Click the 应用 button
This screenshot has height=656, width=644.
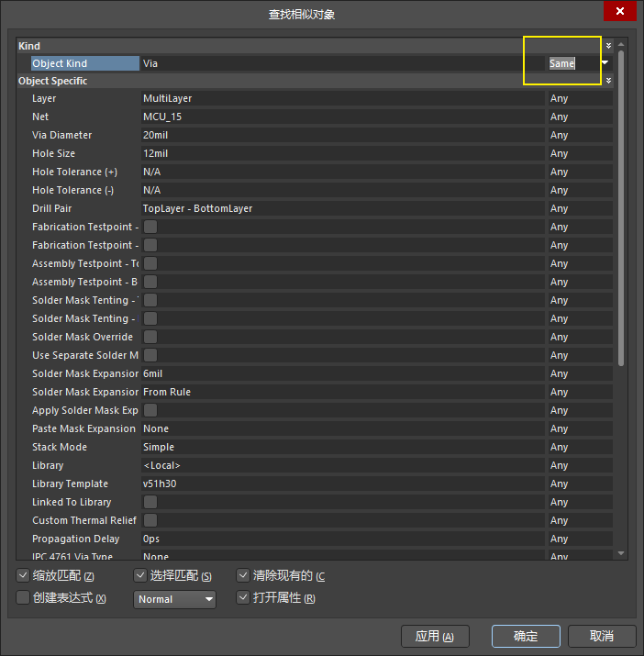(435, 636)
